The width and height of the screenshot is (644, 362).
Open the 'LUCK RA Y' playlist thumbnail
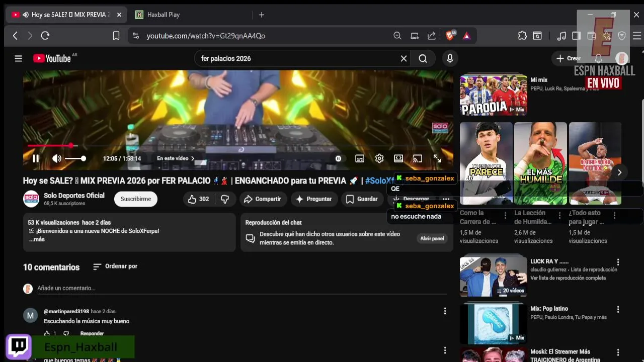point(494,277)
